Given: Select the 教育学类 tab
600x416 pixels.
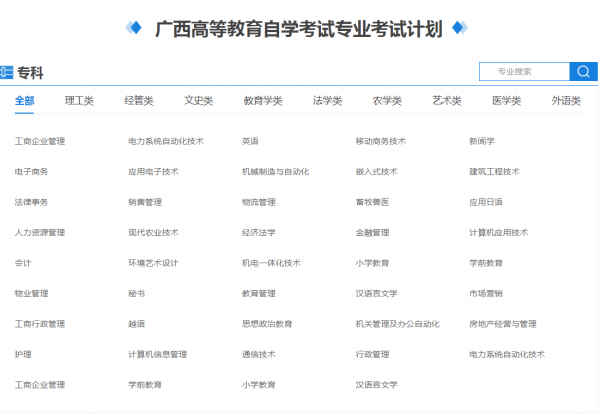Looking at the screenshot, I should [263, 101].
